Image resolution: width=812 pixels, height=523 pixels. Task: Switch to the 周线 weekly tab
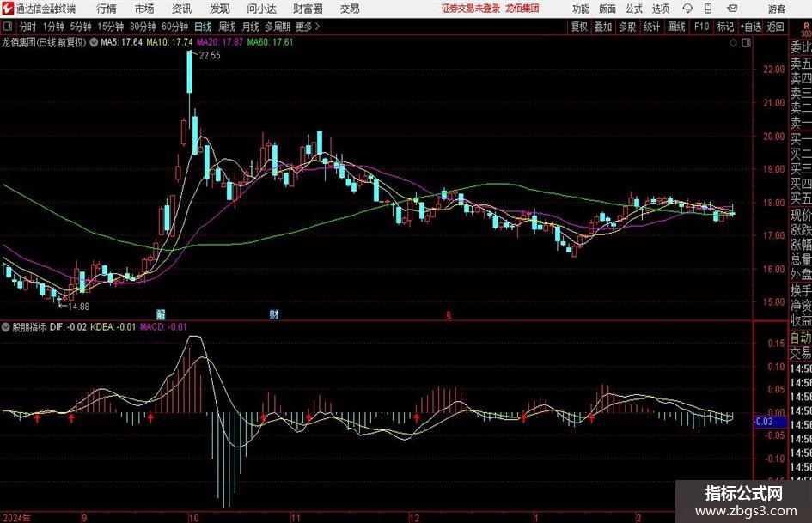click(226, 27)
